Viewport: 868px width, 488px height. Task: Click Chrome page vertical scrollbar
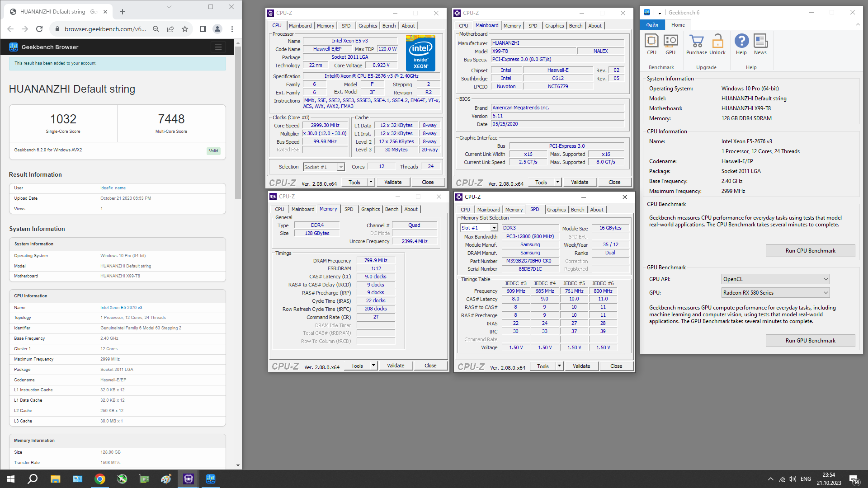click(x=238, y=122)
